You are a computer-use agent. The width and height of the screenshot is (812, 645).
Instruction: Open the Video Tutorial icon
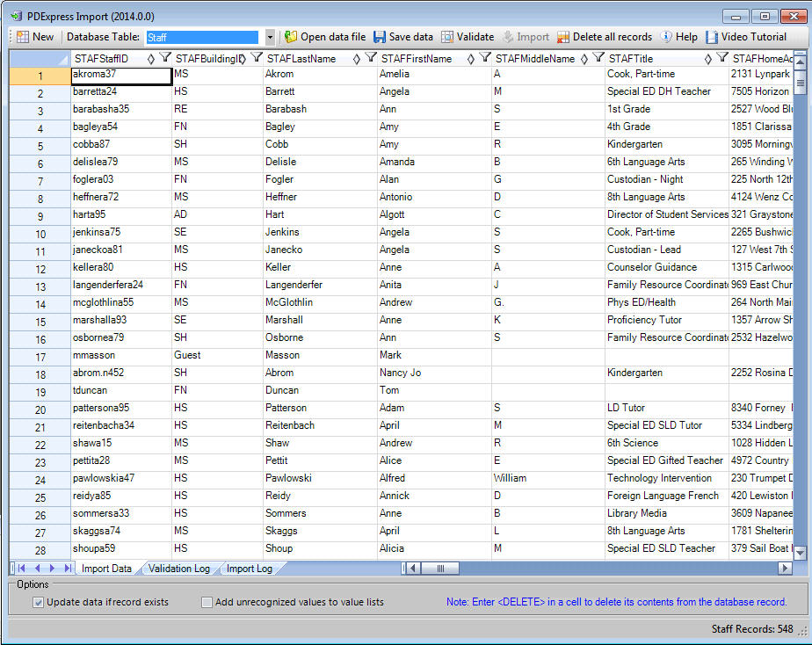pyautogui.click(x=712, y=37)
